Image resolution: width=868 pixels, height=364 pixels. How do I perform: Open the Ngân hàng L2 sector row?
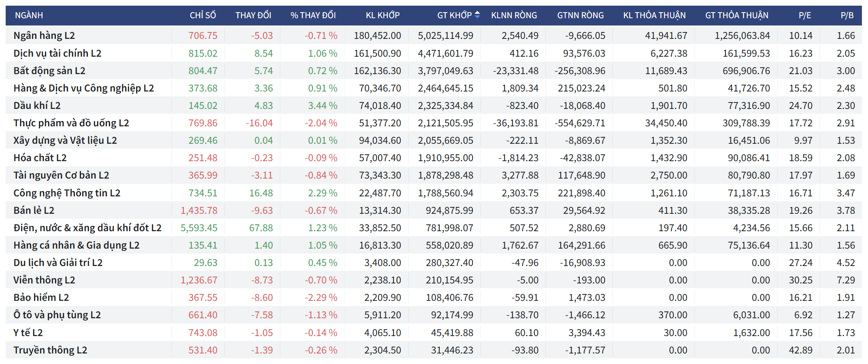pos(44,36)
